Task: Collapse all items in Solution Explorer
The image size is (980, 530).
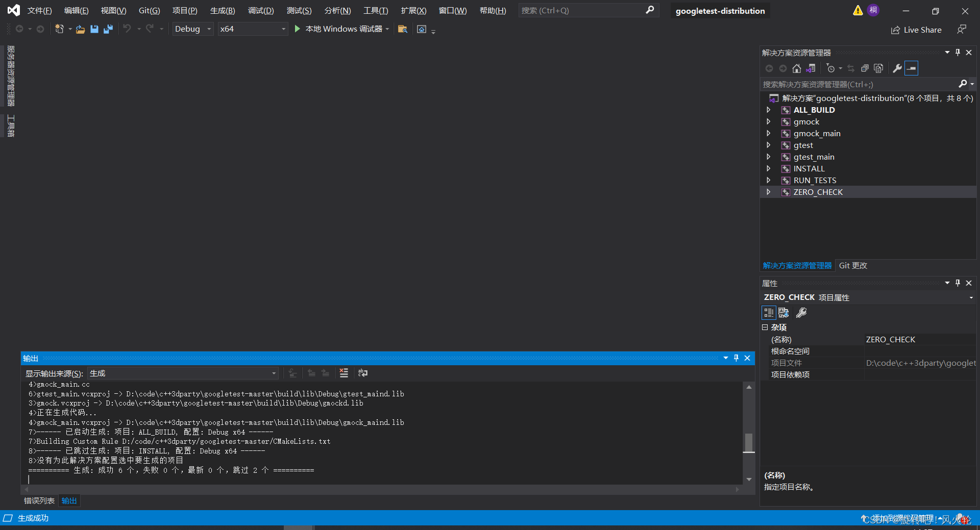Action: click(x=865, y=68)
